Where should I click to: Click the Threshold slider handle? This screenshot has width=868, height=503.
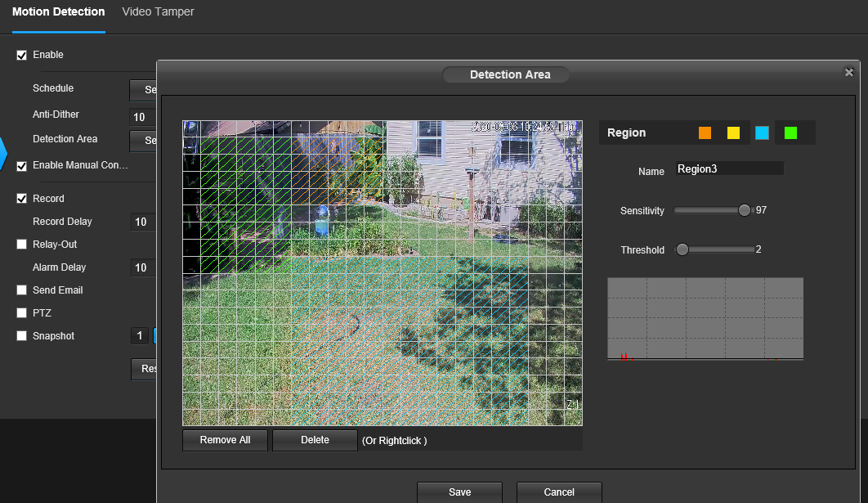pyautogui.click(x=682, y=249)
